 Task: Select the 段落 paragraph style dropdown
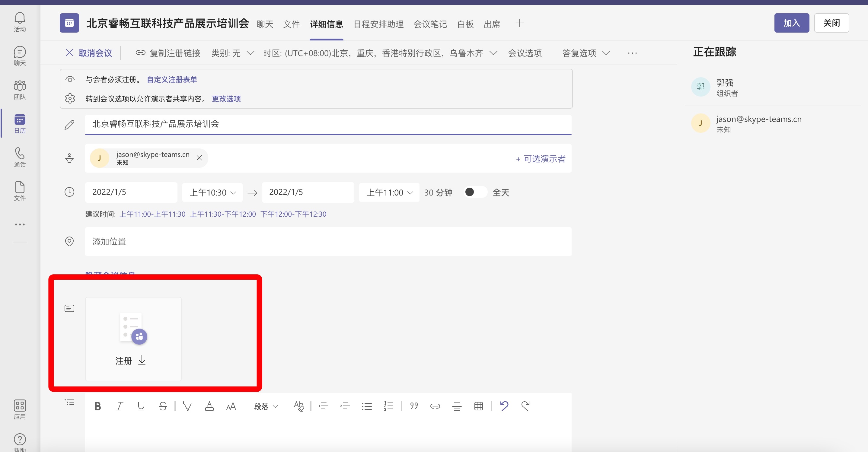[265, 406]
